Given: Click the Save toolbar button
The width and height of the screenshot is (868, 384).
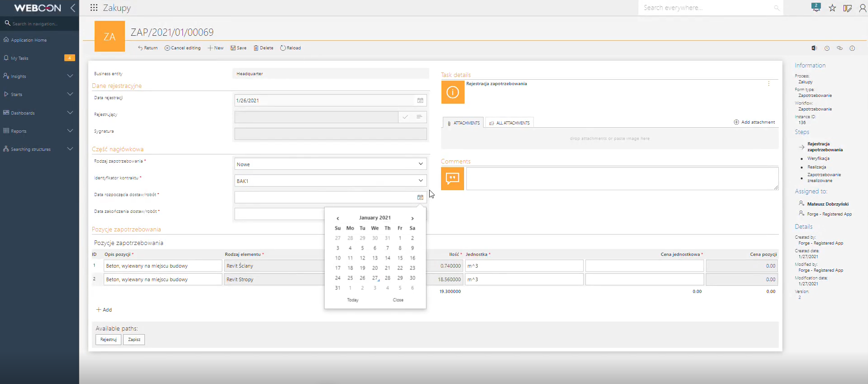Looking at the screenshot, I should pyautogui.click(x=239, y=48).
